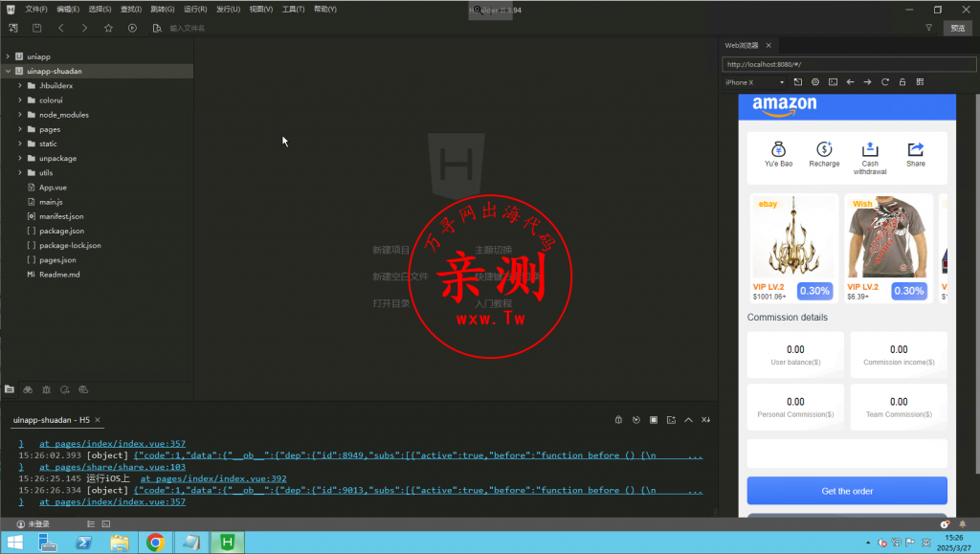
Task: Click the Get the order button
Action: point(847,491)
